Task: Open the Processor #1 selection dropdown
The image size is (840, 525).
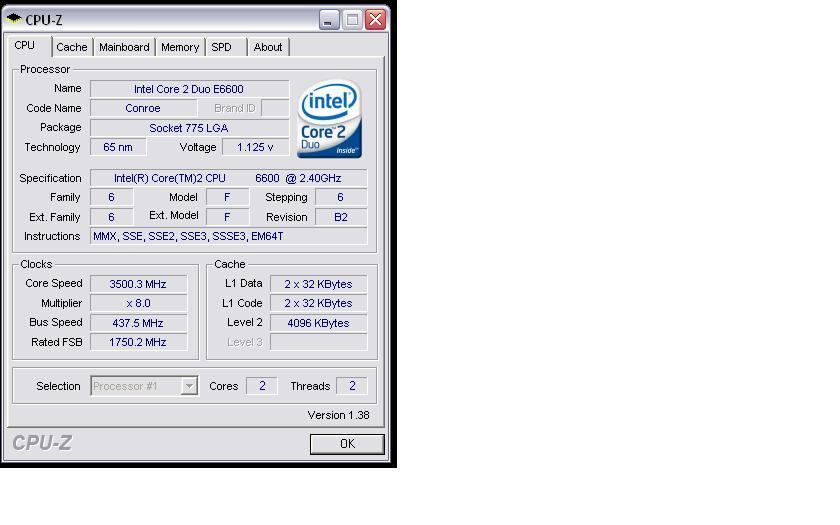Action: click(x=144, y=386)
